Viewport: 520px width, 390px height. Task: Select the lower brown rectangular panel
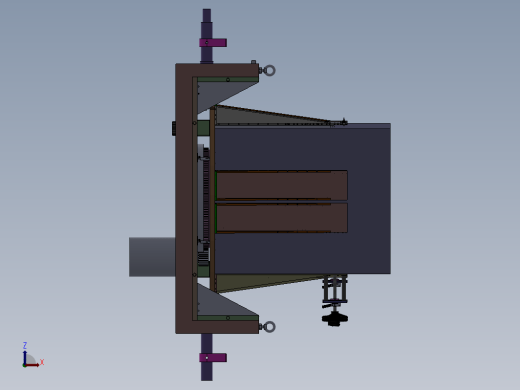(x=282, y=218)
